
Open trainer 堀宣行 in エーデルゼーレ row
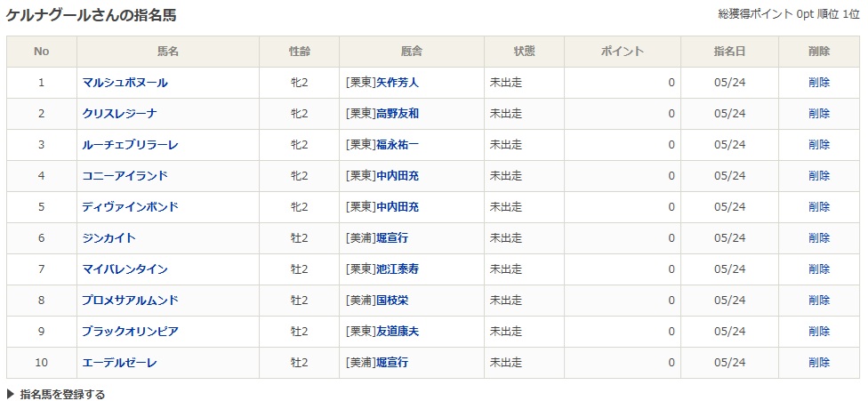point(392,362)
